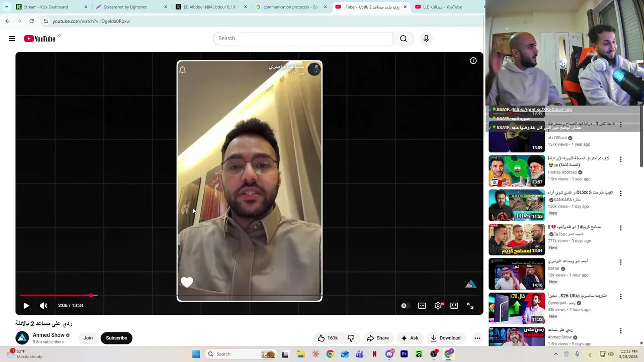Seek on the video progress bar
The image size is (644, 362).
pyautogui.click(x=249, y=296)
